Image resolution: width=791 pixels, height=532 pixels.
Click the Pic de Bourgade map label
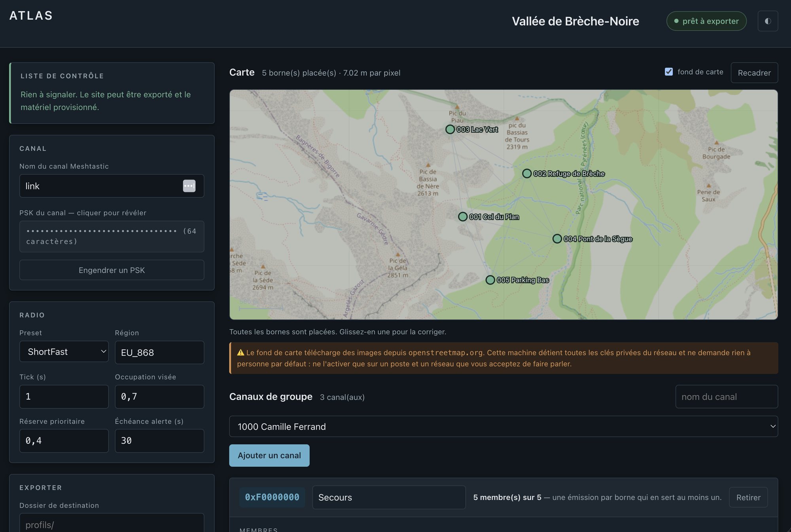coord(716,153)
